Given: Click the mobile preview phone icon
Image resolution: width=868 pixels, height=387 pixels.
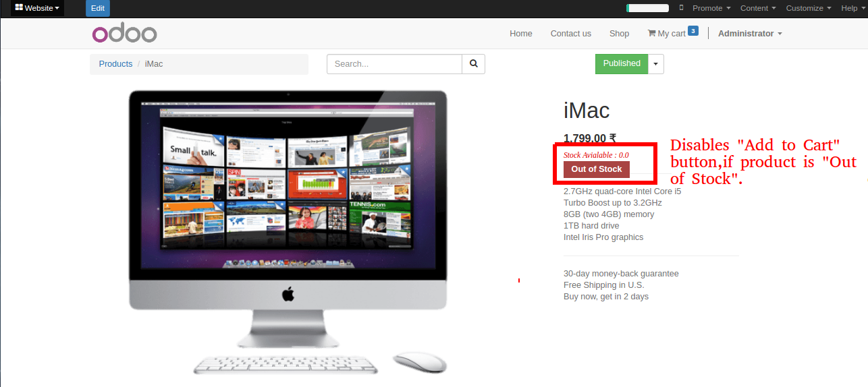Looking at the screenshot, I should (681, 8).
